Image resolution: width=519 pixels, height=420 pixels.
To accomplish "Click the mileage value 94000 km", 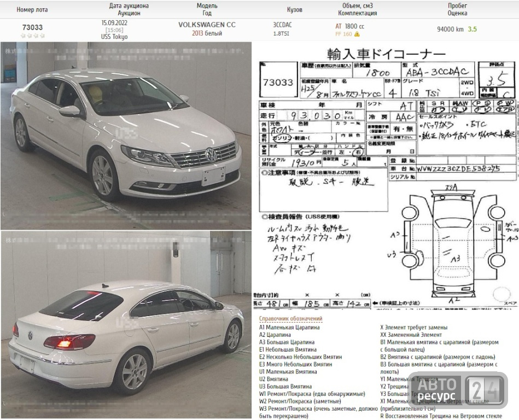I will pos(450,29).
